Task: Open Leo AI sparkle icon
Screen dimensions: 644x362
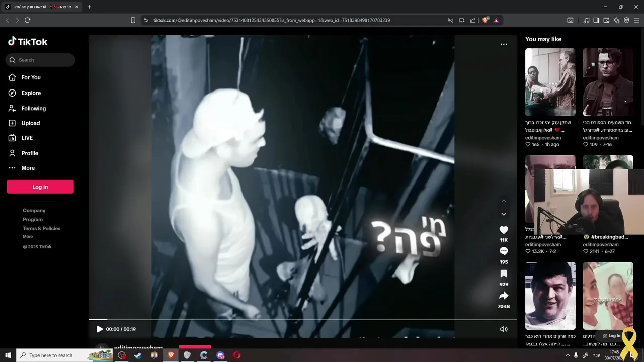Action: [616, 20]
